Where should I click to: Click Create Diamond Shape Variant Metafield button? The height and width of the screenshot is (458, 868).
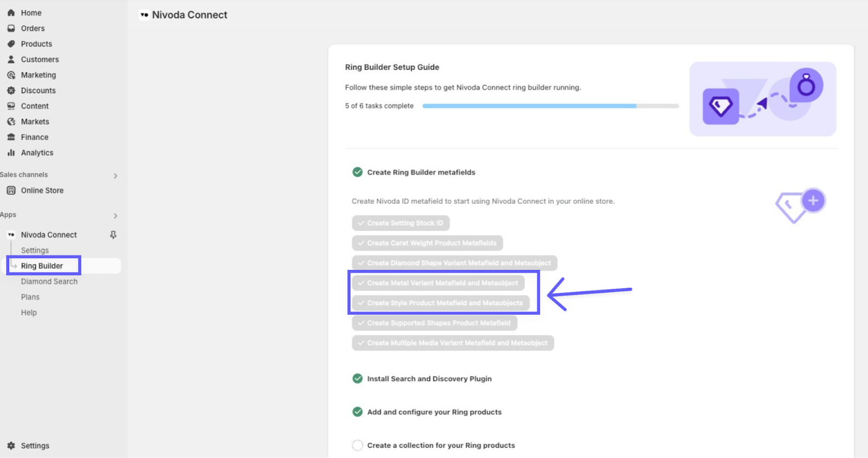click(x=455, y=263)
